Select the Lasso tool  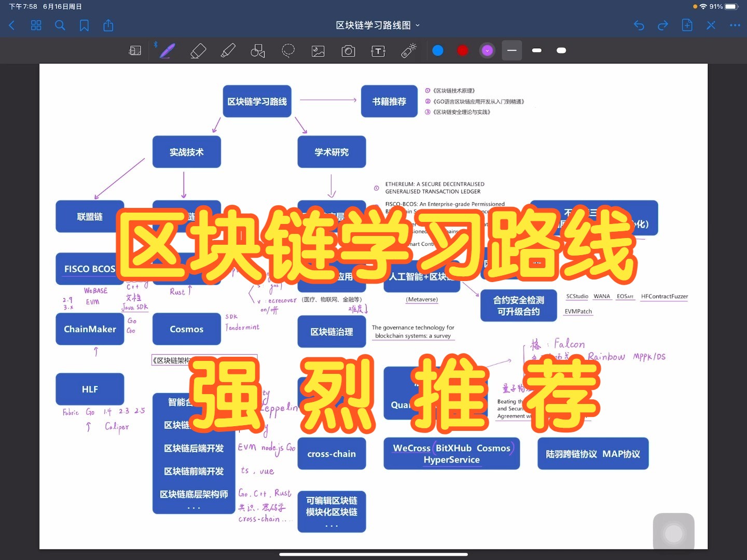click(288, 50)
